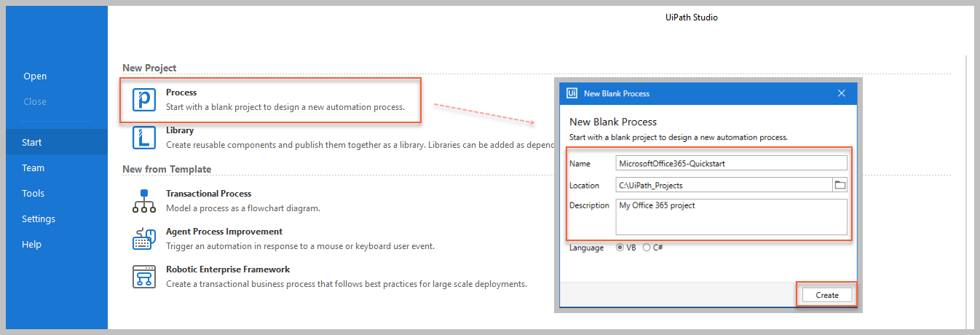
Task: Select C# language radio button
Action: click(x=647, y=248)
